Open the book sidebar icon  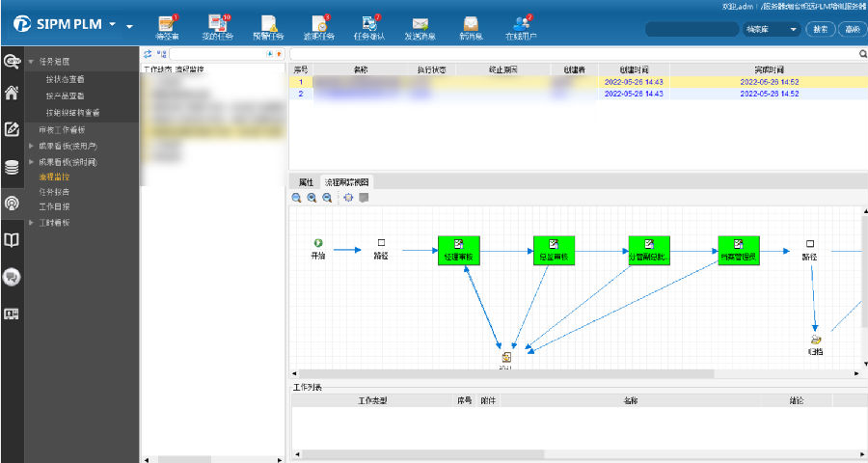point(12,240)
